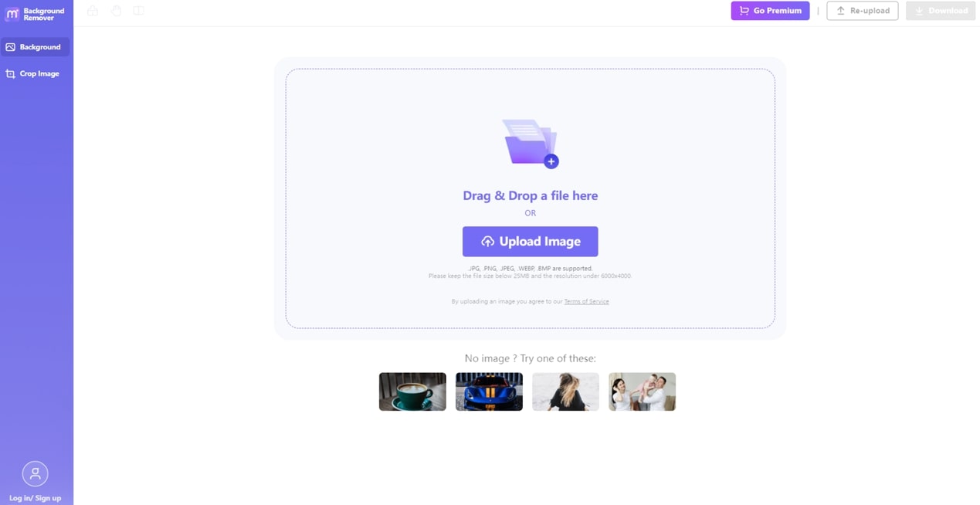
Task: Switch to Crop Image in sidebar
Action: coord(36,74)
